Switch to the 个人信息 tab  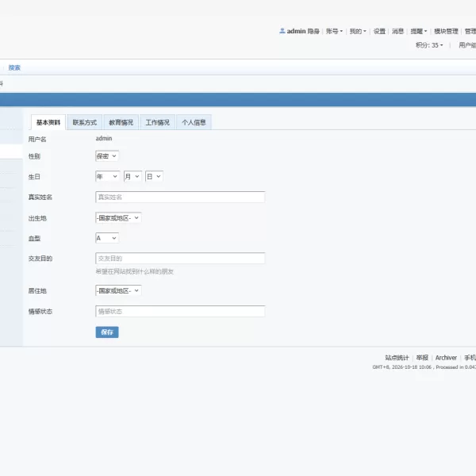coord(194,122)
